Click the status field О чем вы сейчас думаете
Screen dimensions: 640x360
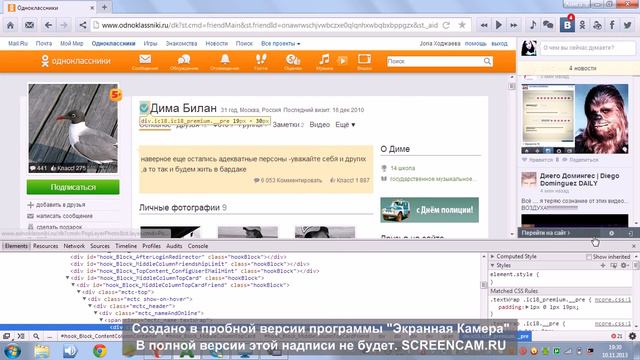(587, 48)
